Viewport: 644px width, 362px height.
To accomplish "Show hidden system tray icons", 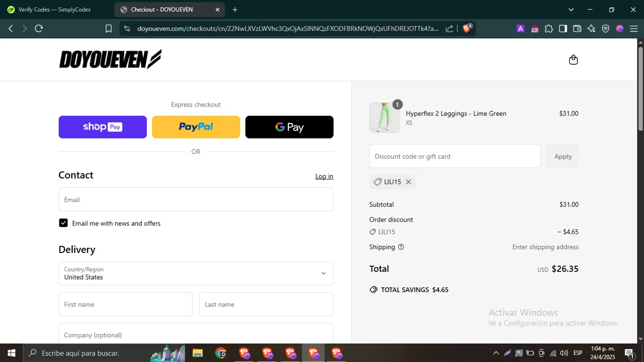I will [496, 353].
